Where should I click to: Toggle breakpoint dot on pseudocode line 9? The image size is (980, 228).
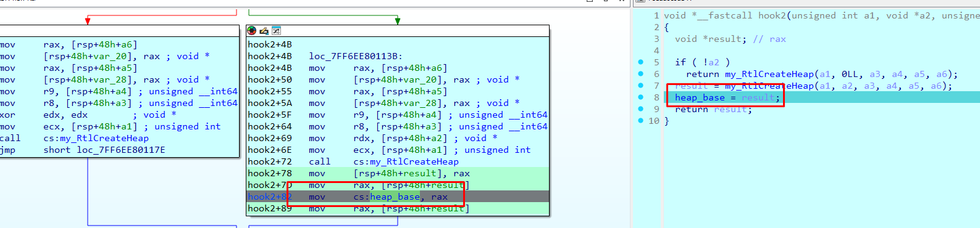click(x=640, y=109)
